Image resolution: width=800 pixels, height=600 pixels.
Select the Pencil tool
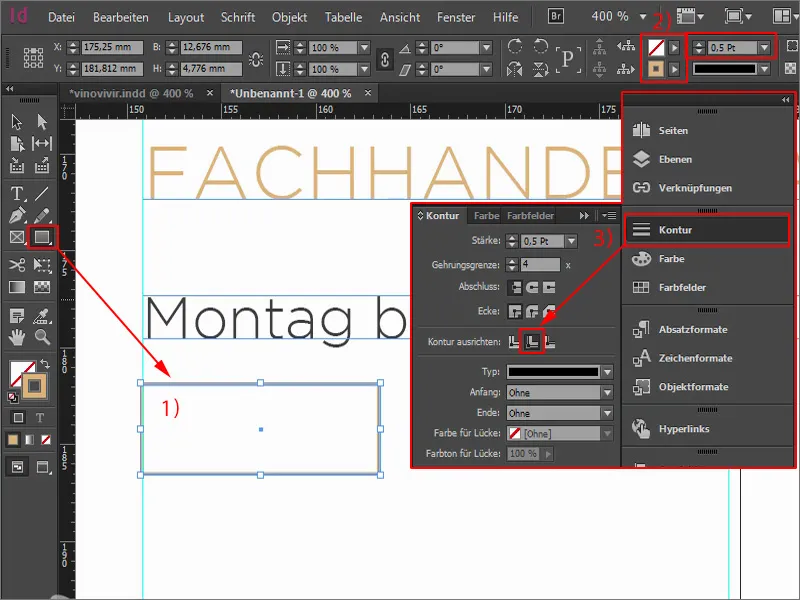(x=42, y=215)
